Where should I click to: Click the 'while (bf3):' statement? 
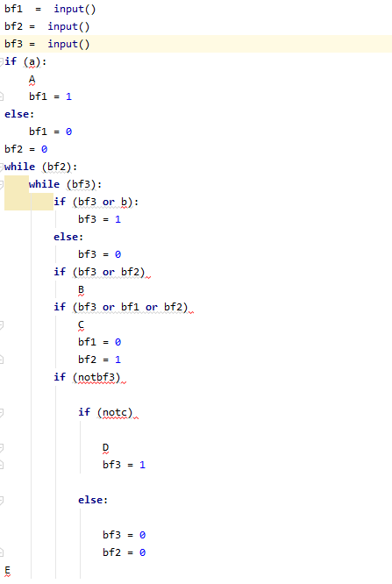click(65, 184)
